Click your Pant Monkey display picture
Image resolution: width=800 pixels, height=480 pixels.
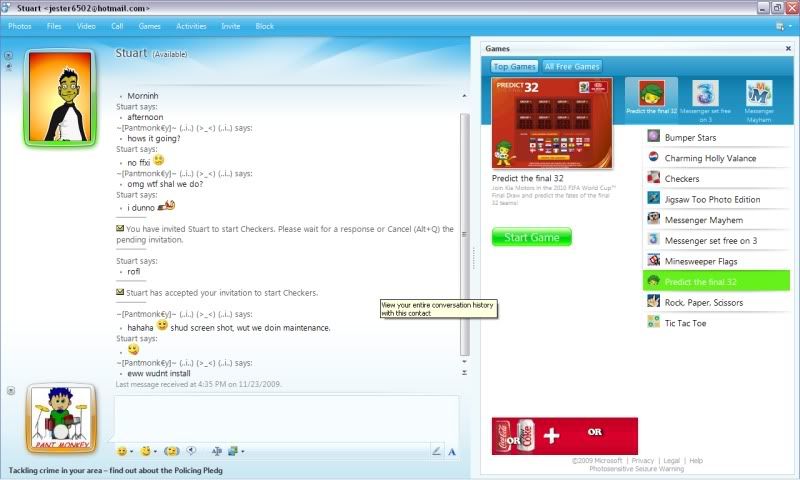pos(61,418)
